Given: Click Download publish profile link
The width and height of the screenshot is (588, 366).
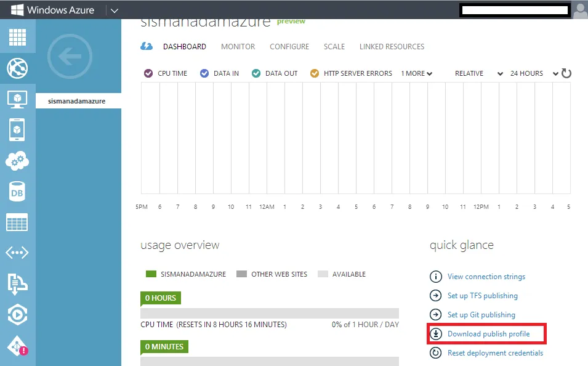Looking at the screenshot, I should [489, 334].
